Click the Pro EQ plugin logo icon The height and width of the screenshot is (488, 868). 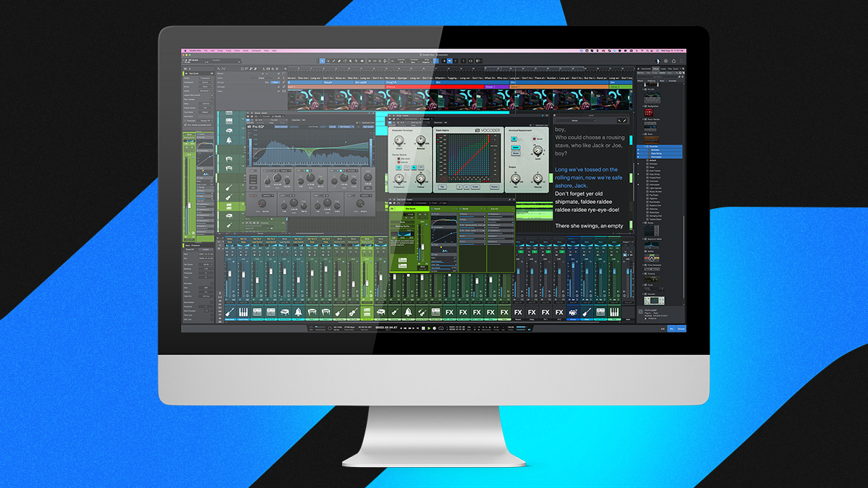click(x=249, y=127)
